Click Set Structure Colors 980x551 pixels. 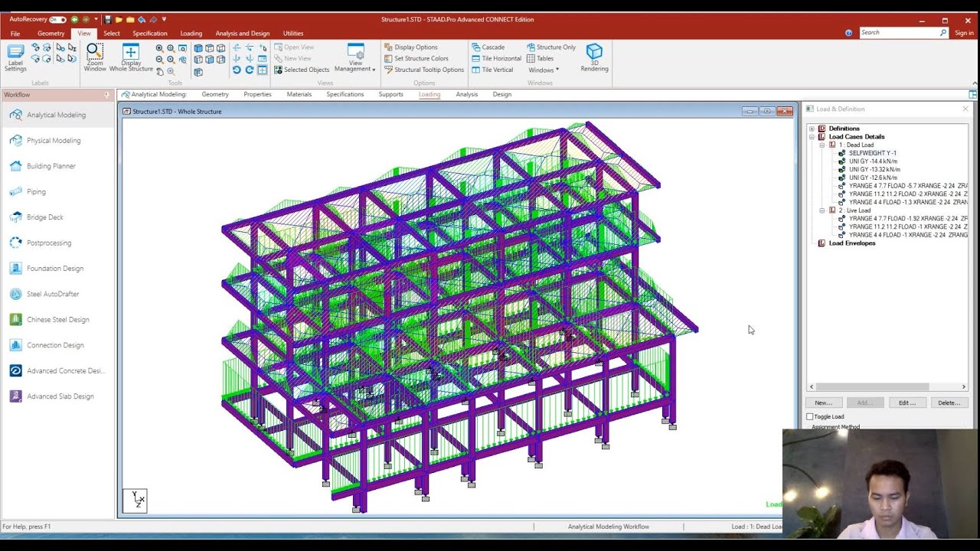coord(416,58)
